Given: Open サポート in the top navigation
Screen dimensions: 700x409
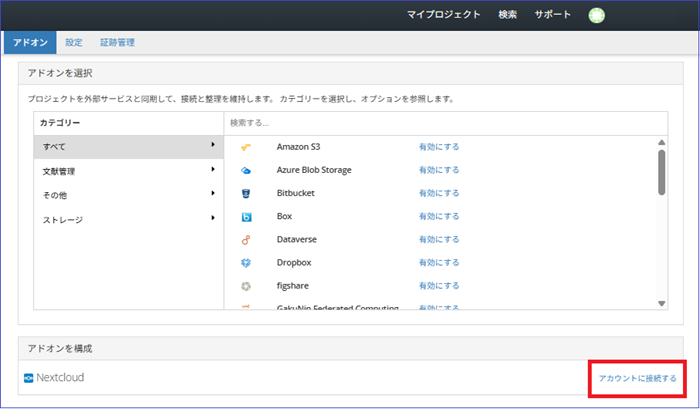Looking at the screenshot, I should click(553, 15).
